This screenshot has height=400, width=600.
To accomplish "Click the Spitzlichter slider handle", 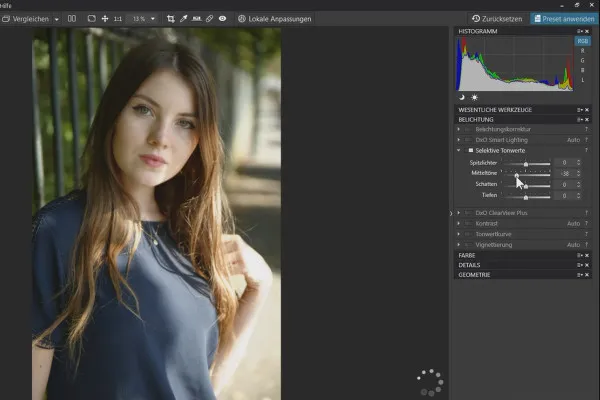I will [x=526, y=163].
